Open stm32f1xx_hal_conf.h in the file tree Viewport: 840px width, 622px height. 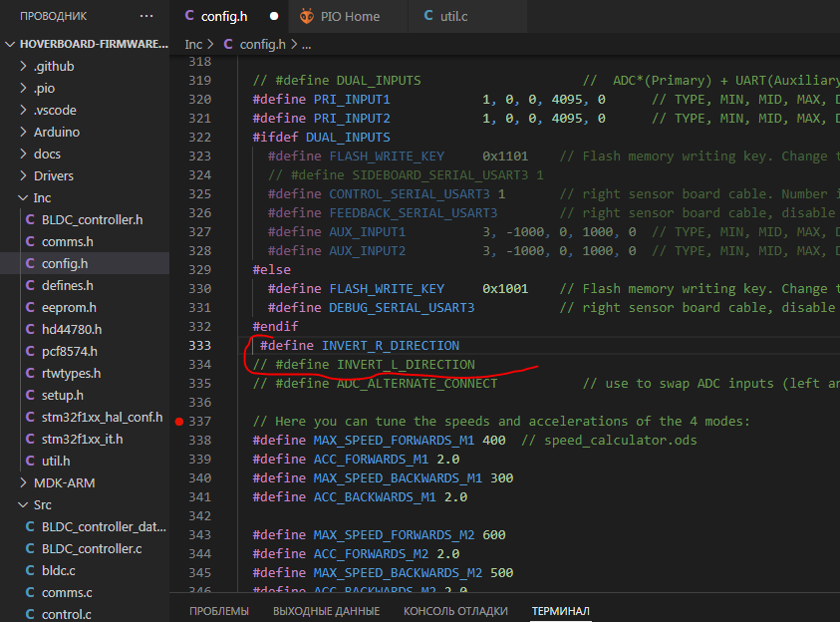[x=102, y=418]
